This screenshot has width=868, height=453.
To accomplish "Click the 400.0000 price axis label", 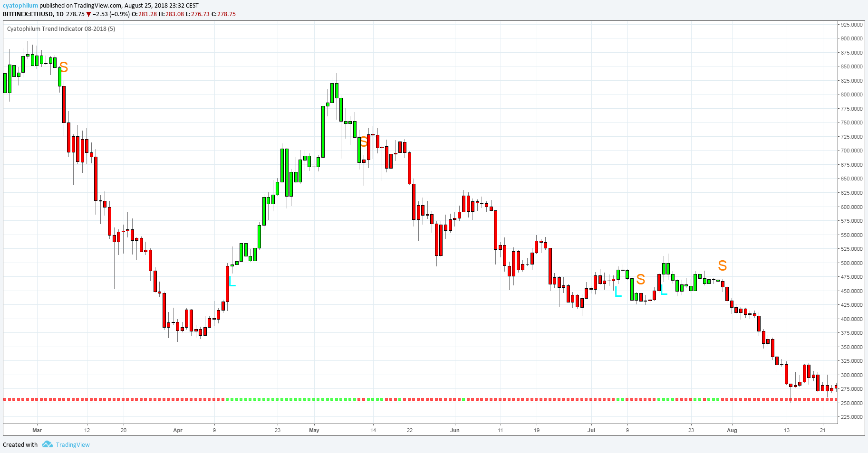I will tap(851, 319).
